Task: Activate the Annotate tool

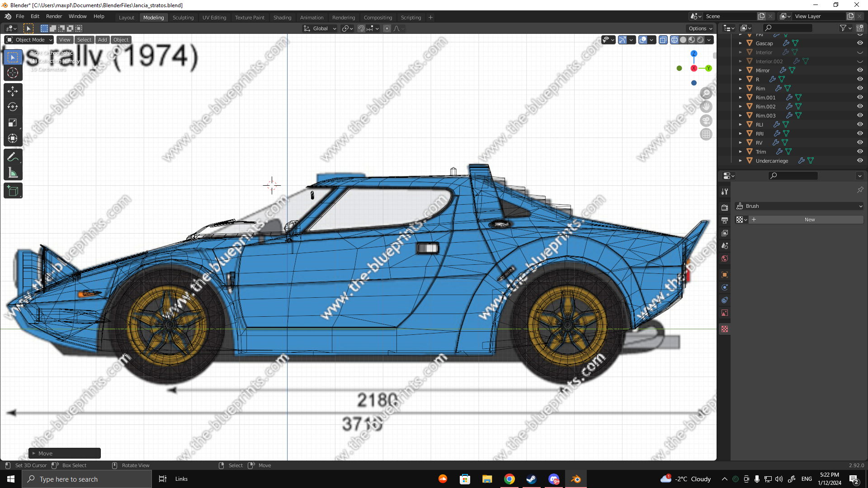Action: pos(13,157)
